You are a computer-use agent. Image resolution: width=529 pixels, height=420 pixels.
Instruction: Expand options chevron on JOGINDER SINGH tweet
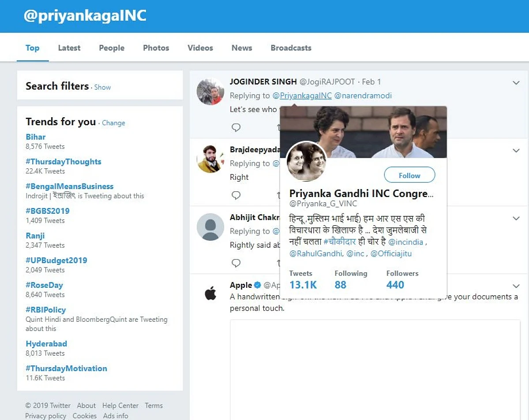[x=516, y=82]
